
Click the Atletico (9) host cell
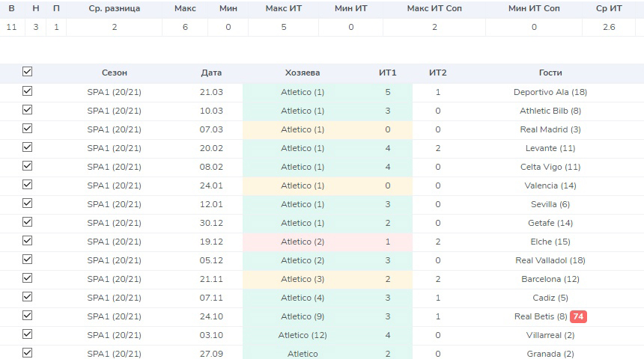(303, 316)
